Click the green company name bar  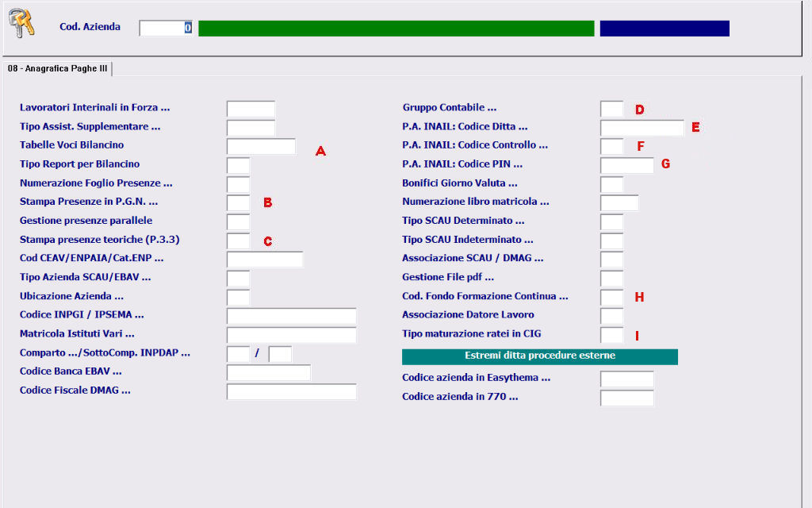[x=396, y=29]
